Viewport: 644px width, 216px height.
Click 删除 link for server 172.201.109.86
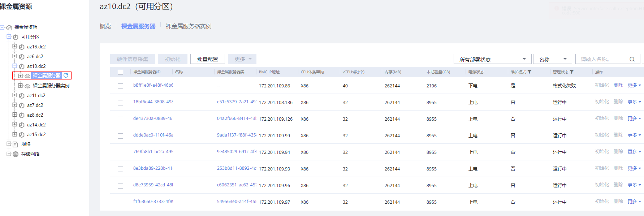coord(618,85)
